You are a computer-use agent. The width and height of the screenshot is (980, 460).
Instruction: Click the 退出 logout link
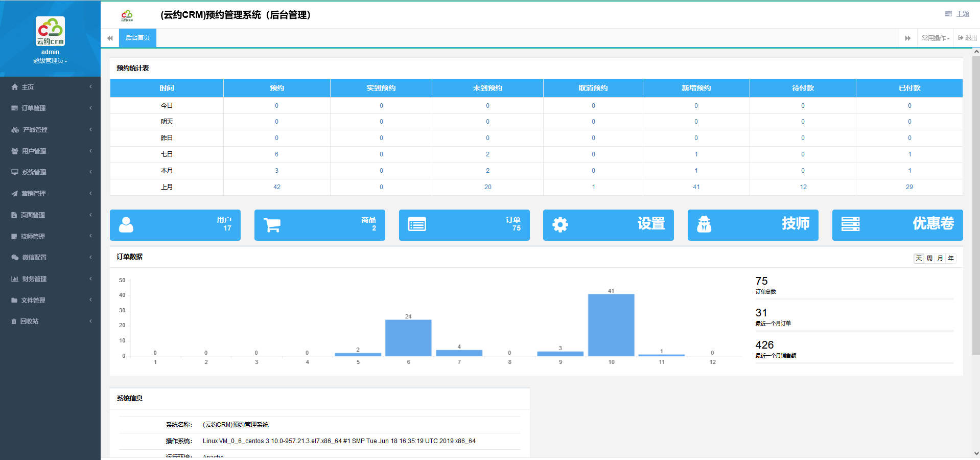tap(967, 38)
